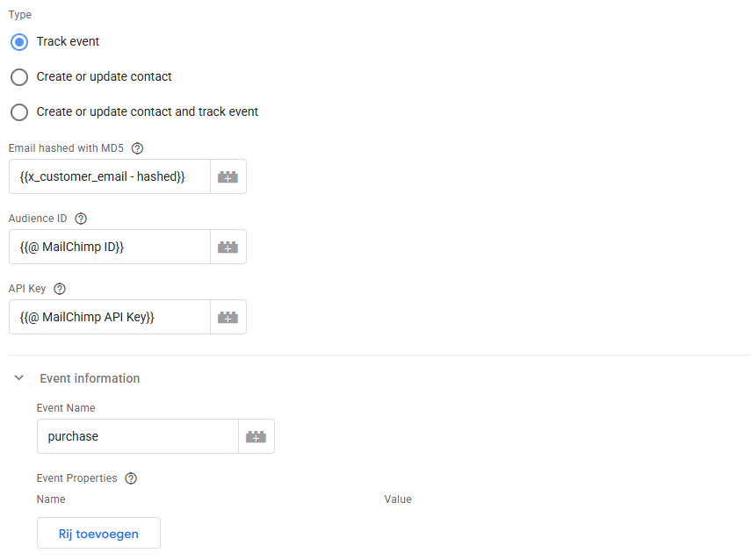Open variable picker for Email hashed field
The height and width of the screenshot is (560, 751).
(228, 176)
